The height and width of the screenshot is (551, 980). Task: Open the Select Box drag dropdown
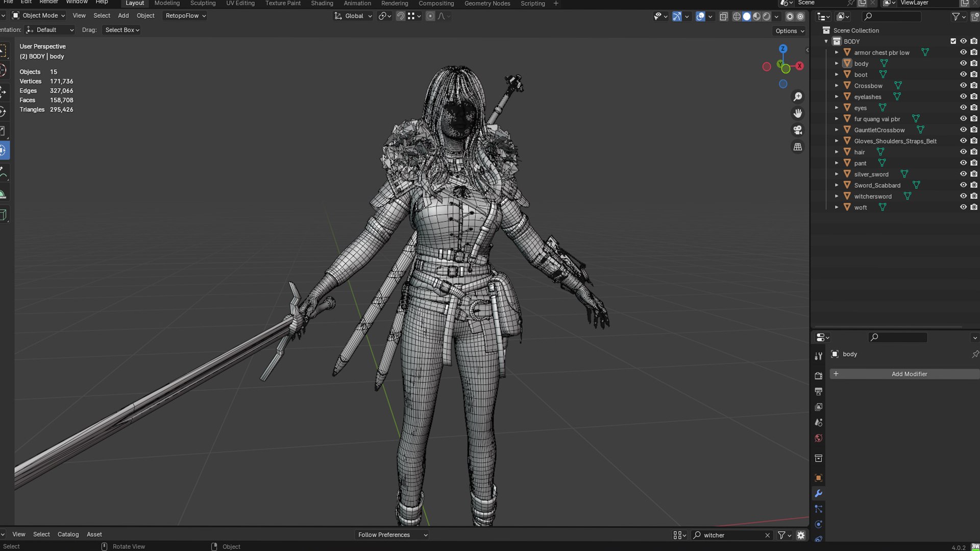121,30
